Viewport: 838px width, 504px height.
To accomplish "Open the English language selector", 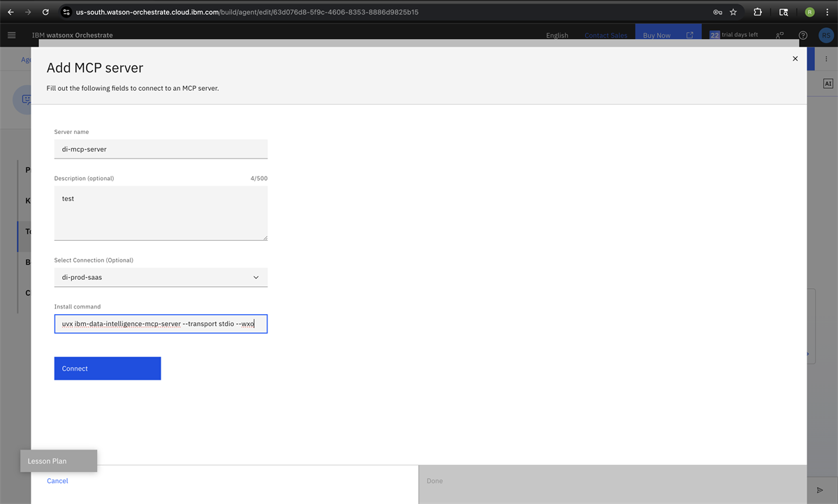I will pyautogui.click(x=557, y=35).
